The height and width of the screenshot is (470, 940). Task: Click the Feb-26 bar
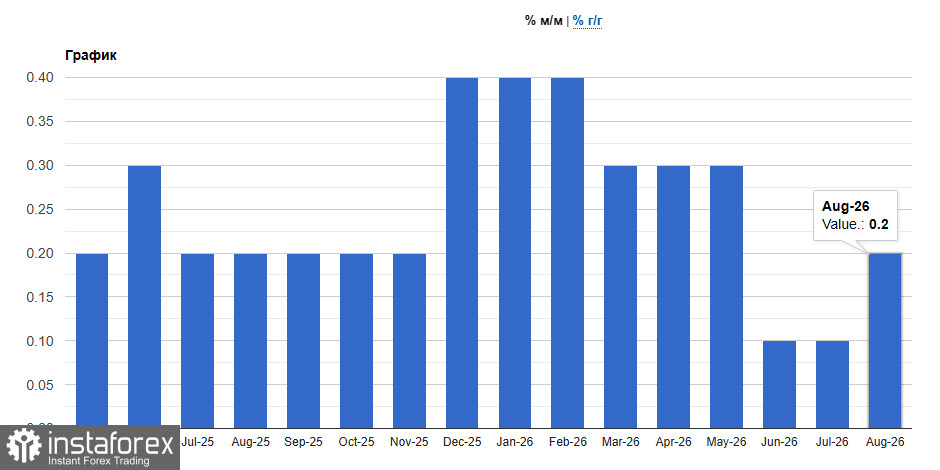(568, 253)
